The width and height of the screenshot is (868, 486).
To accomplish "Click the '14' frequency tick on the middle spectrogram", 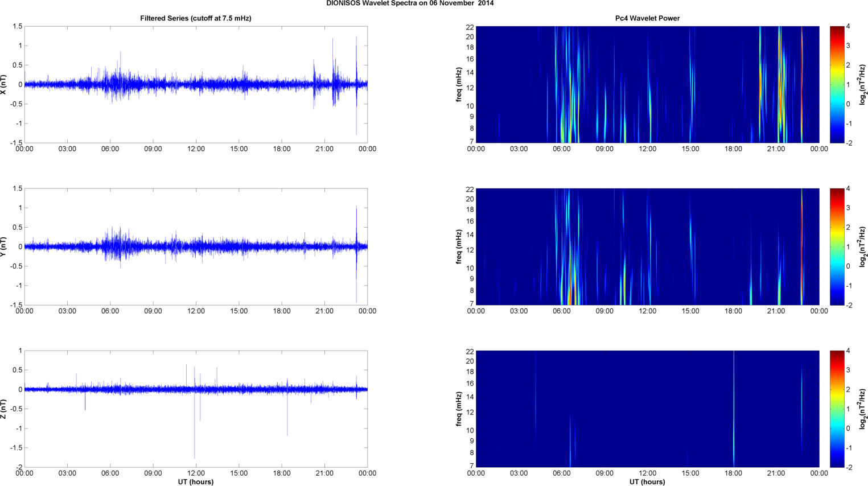I will click(x=470, y=235).
